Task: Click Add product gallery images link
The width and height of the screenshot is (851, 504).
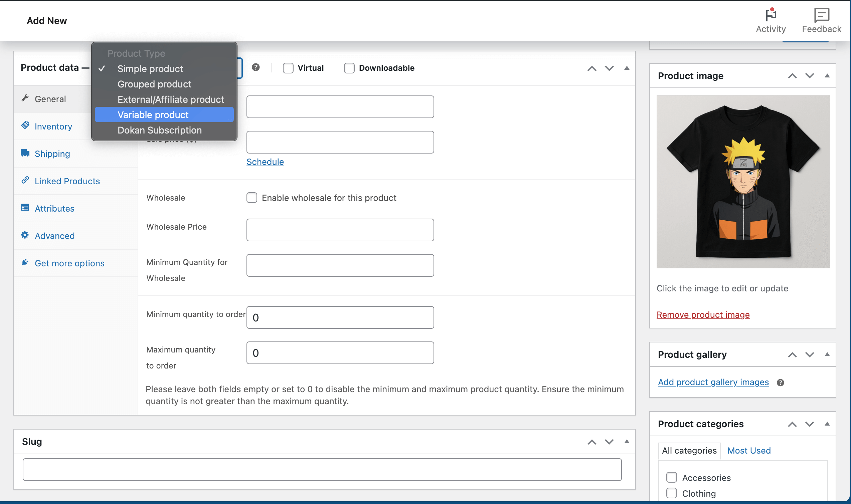Action: coord(713,383)
